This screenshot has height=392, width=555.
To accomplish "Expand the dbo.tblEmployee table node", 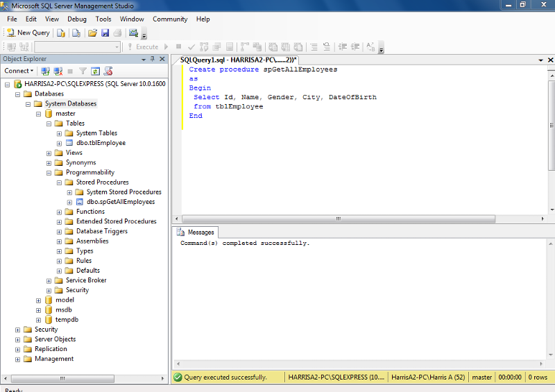I will (x=59, y=144).
